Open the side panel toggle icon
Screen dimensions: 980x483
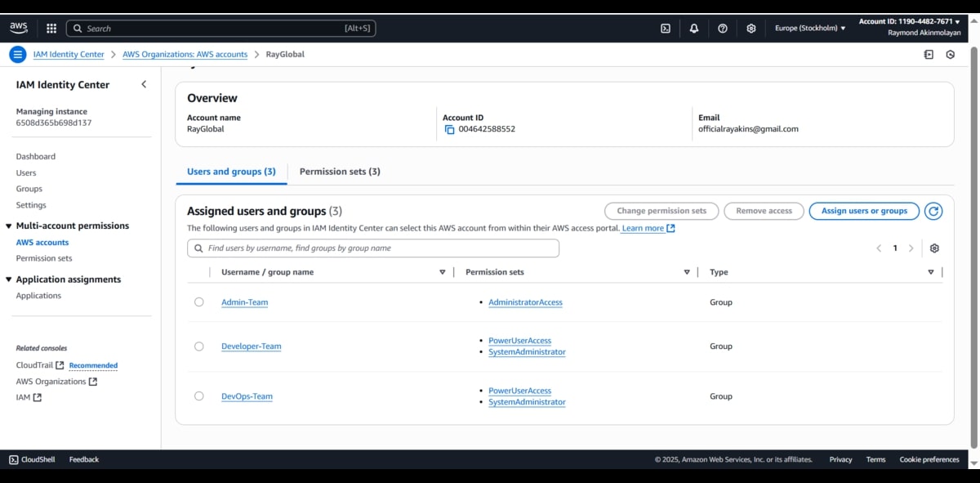click(x=929, y=55)
